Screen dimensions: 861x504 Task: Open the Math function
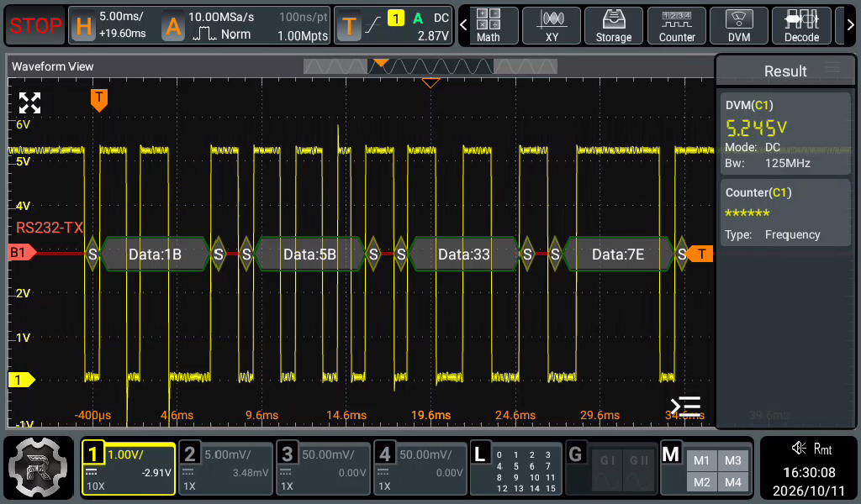[x=489, y=25]
